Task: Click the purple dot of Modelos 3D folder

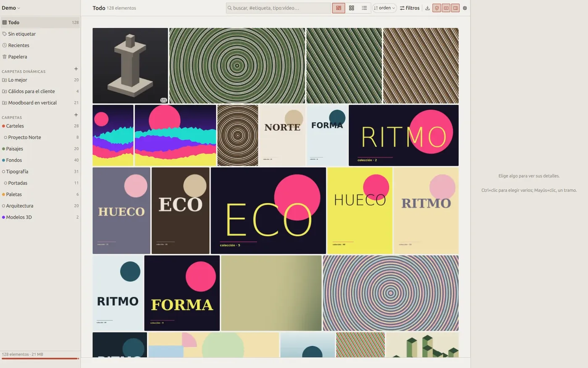Action: tap(3, 217)
